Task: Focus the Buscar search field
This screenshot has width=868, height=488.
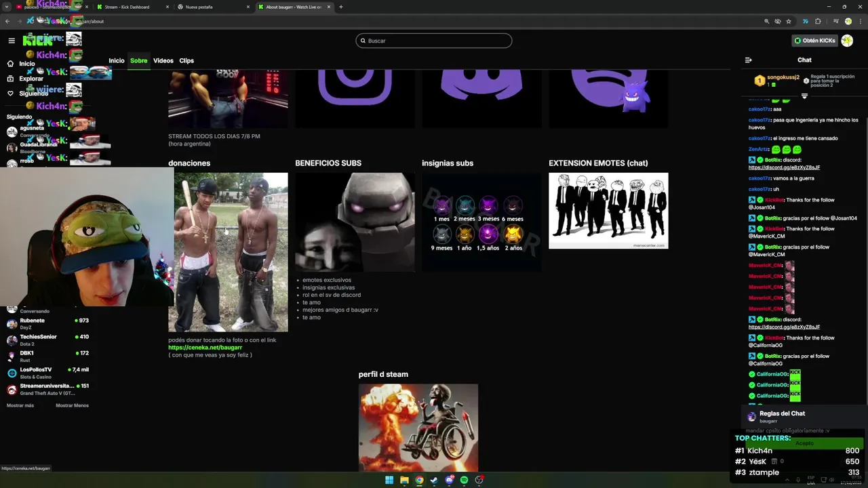Action: pos(433,41)
